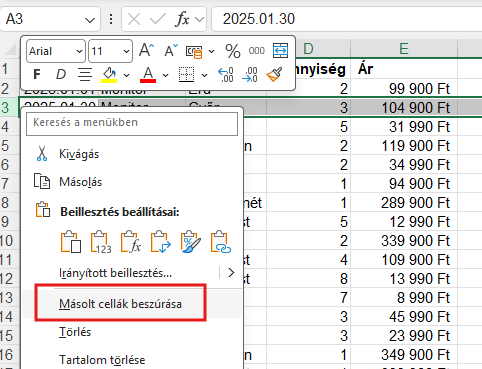
Task: Toggle bold (F) formatting
Action: tap(37, 74)
